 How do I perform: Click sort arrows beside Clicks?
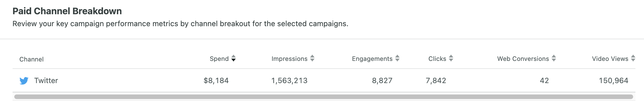(x=451, y=58)
